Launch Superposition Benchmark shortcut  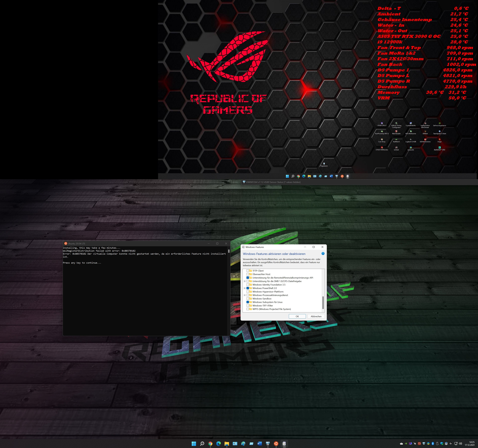coord(425,125)
